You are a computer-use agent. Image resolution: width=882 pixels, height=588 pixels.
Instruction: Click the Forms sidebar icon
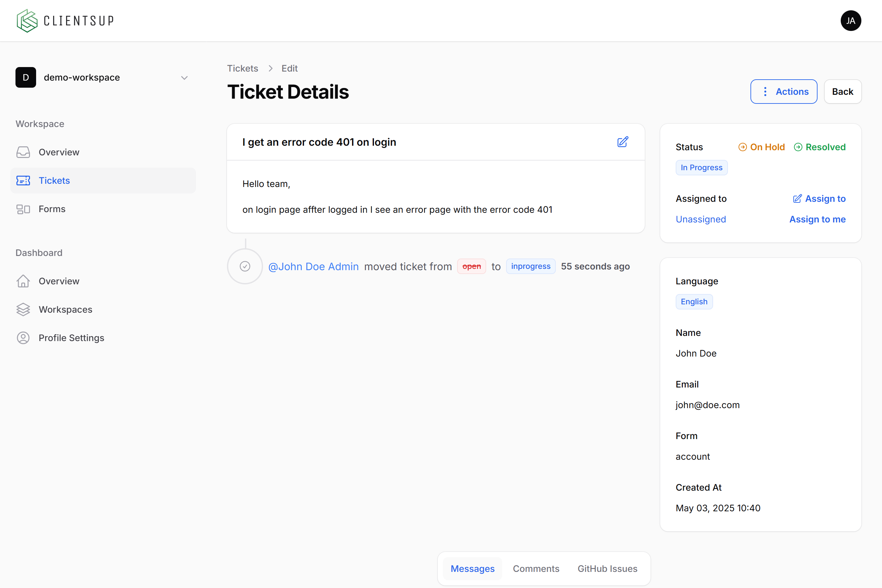tap(23, 209)
